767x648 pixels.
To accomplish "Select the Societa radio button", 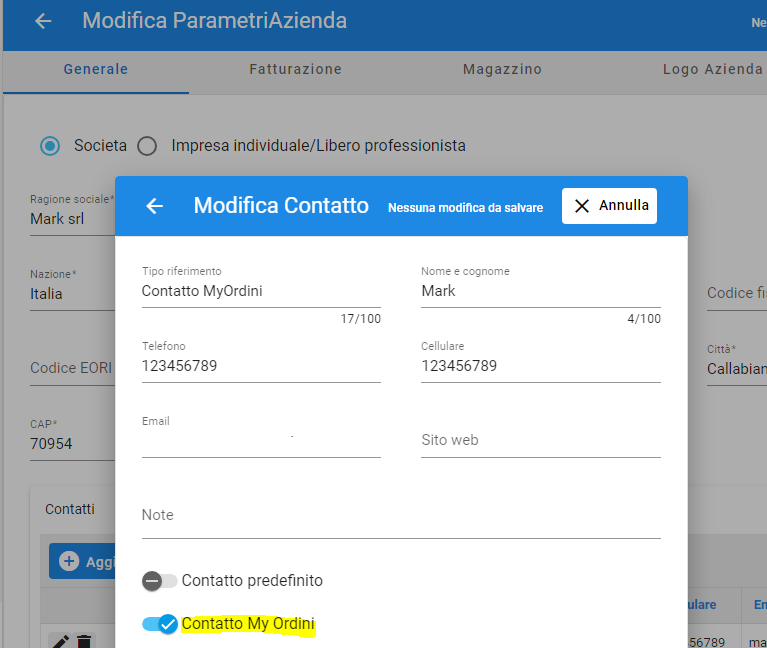I will pyautogui.click(x=50, y=146).
